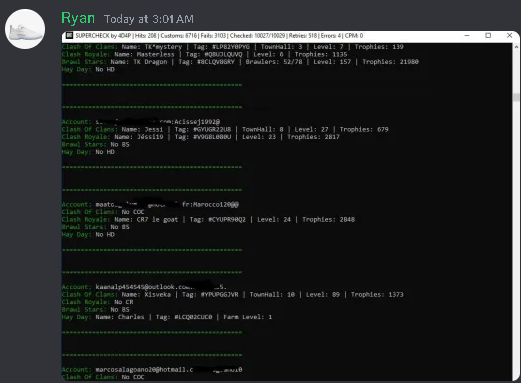Image resolution: width=521 pixels, height=383 pixels.
Task: Select the Hay Day Charles line
Action: click(167, 317)
